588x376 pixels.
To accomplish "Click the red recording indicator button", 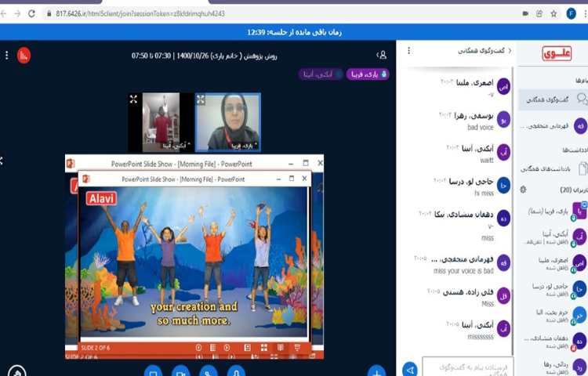I will point(24,56).
